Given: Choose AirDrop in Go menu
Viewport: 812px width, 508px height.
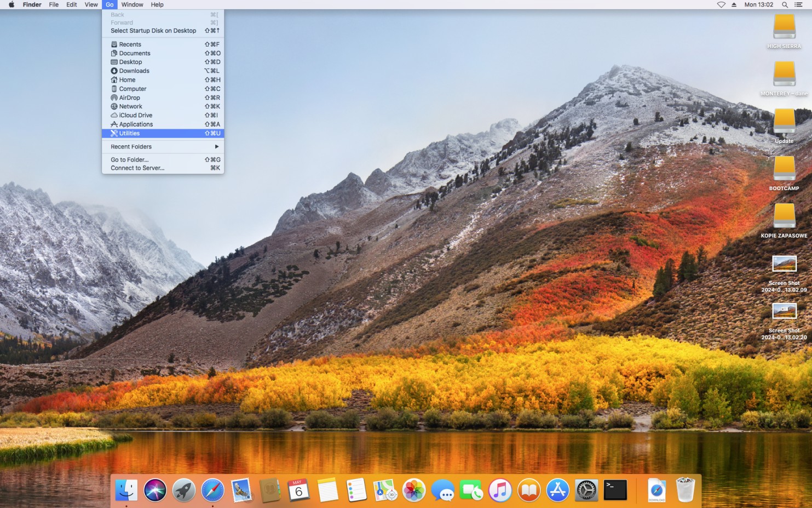Looking at the screenshot, I should (163, 98).
